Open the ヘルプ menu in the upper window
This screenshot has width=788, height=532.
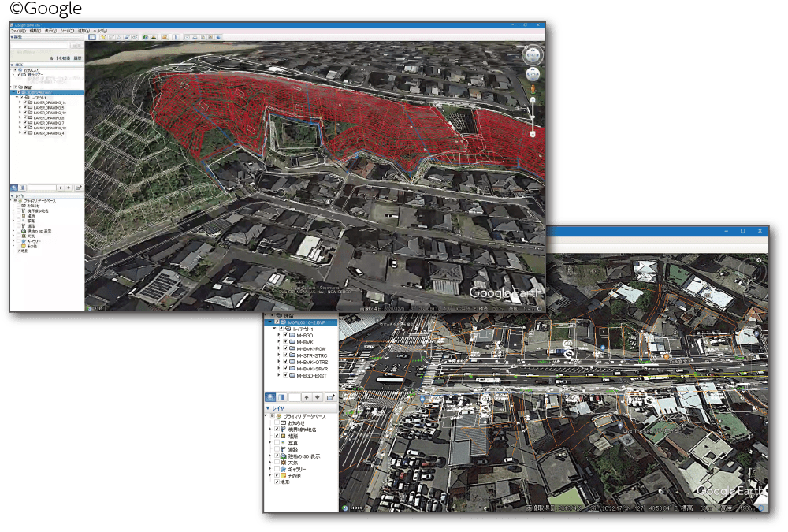point(100,32)
